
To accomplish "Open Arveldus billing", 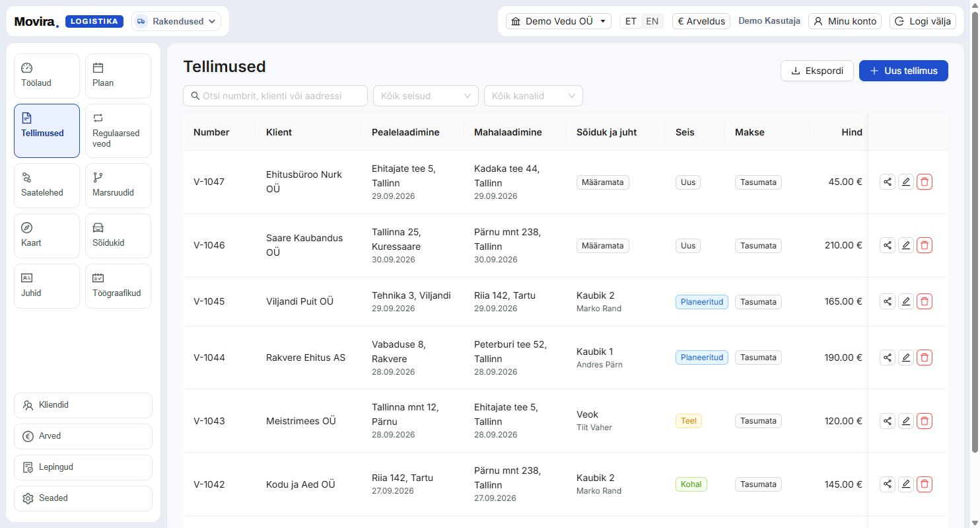I will (x=701, y=21).
